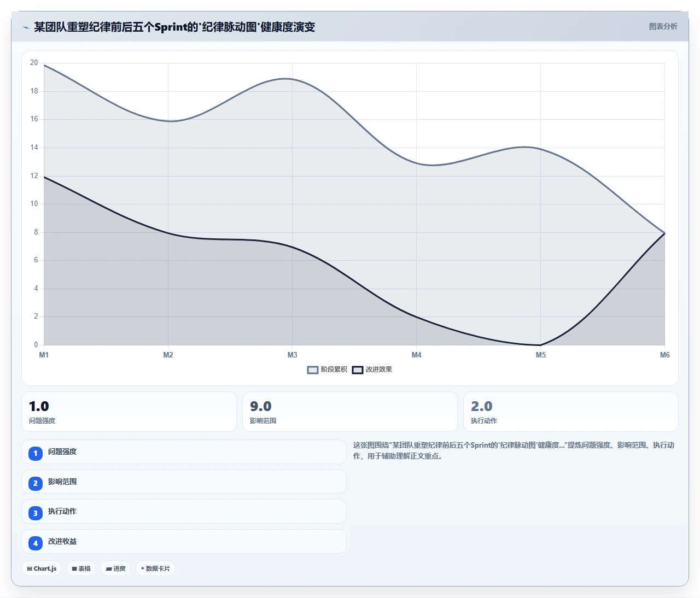The height and width of the screenshot is (598, 700).
Task: Click the numbered badge 4 for 改进收益
Action: point(36,543)
